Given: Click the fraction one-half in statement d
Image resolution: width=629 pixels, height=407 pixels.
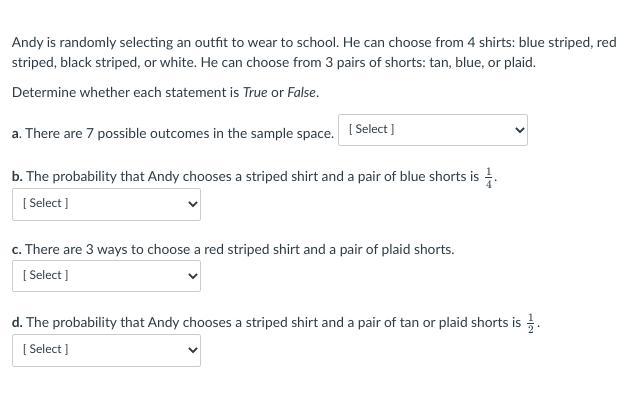Looking at the screenshot, I should [531, 324].
